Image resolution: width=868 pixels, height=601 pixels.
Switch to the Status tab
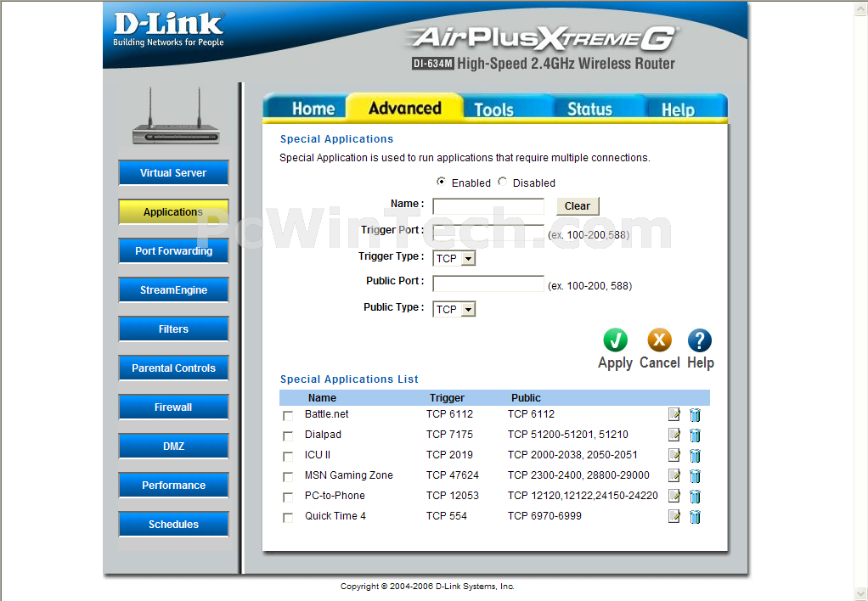pos(589,109)
